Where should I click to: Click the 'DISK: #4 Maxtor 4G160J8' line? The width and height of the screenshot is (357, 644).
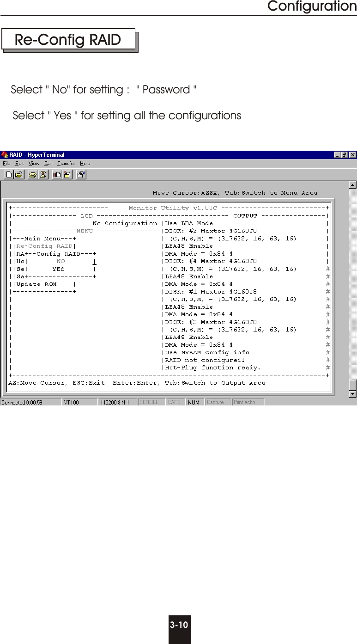click(x=211, y=261)
